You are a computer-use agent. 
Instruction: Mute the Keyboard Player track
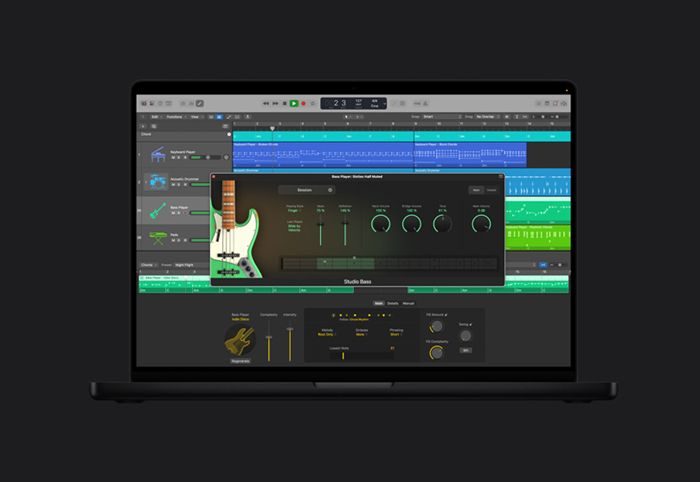[x=174, y=158]
